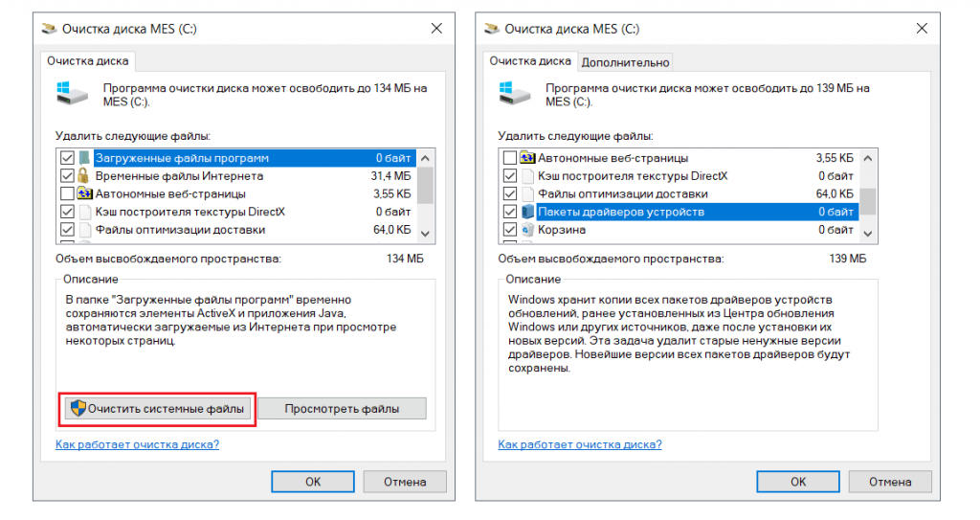Uncheck Пакеты драйверов устройств checkbox
This screenshot has width=980, height=520.
click(510, 213)
